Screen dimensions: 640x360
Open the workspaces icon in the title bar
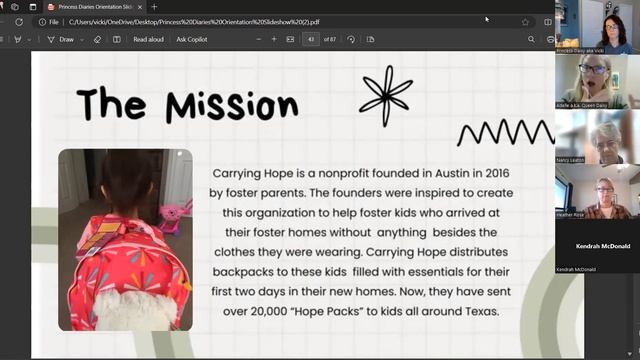[15, 7]
